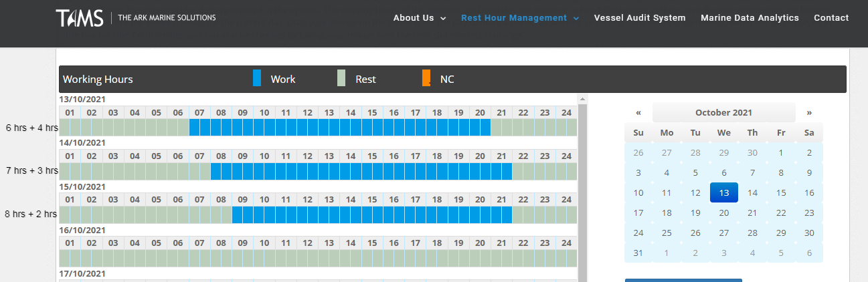This screenshot has width=868, height=282.
Task: Expand the Rest Hour Management dropdown
Action: pos(519,18)
